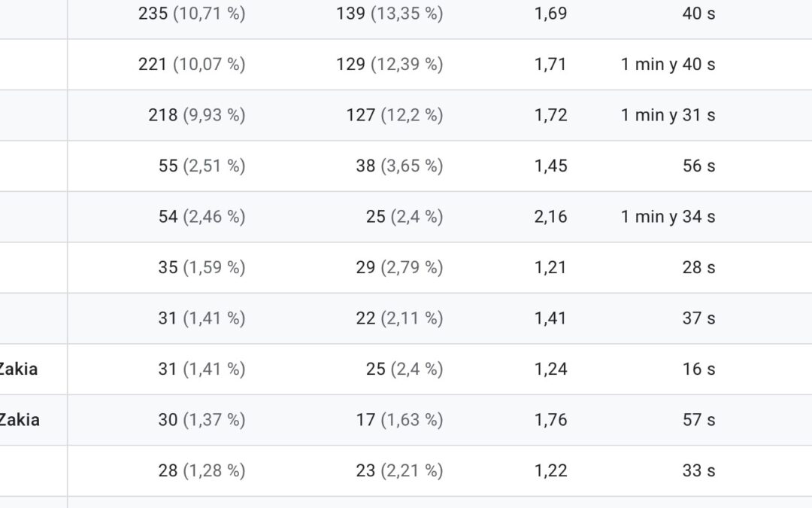Select the 17 (1,63 %) cell
Image resolution: width=812 pixels, height=508 pixels.
[x=399, y=420]
